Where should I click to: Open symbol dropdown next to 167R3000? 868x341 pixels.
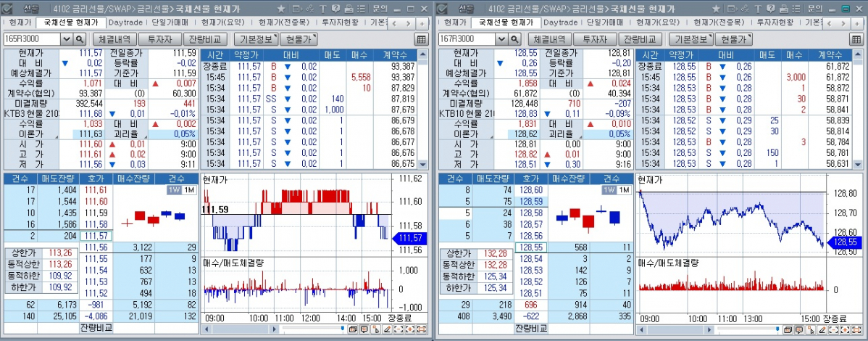click(x=502, y=38)
